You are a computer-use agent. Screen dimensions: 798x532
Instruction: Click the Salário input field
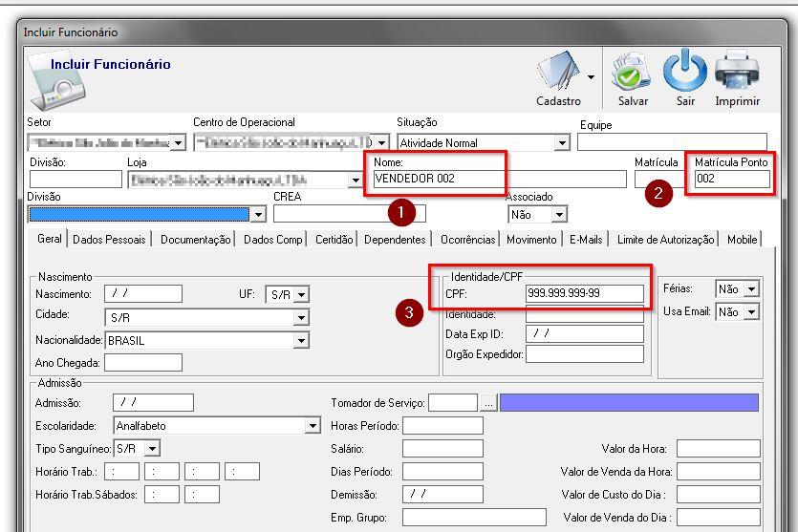(x=442, y=449)
